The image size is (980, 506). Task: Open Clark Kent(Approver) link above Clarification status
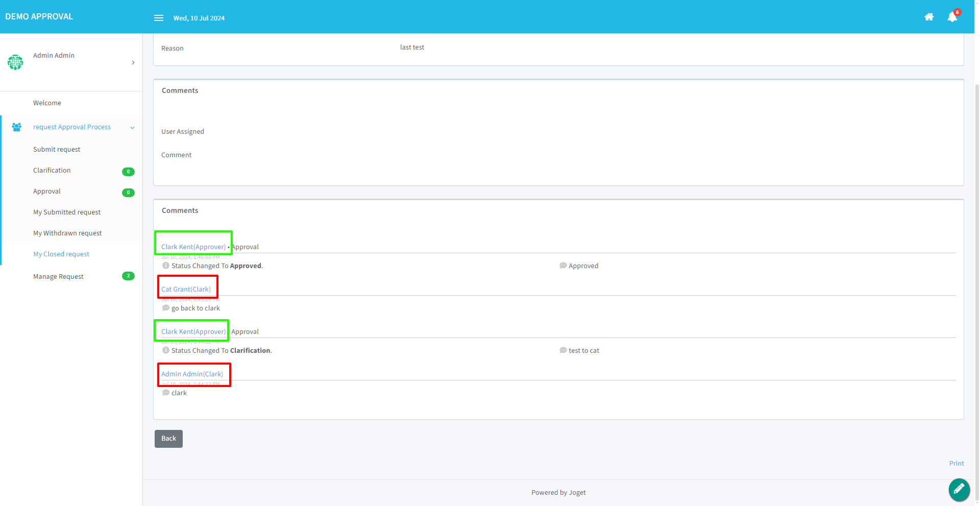(x=193, y=331)
